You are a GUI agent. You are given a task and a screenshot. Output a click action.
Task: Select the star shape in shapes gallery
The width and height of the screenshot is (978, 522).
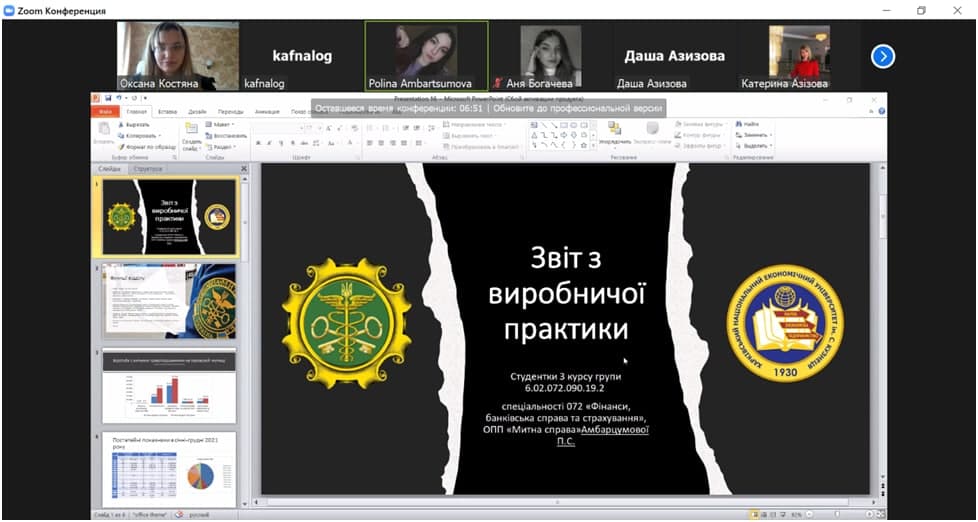pyautogui.click(x=584, y=145)
